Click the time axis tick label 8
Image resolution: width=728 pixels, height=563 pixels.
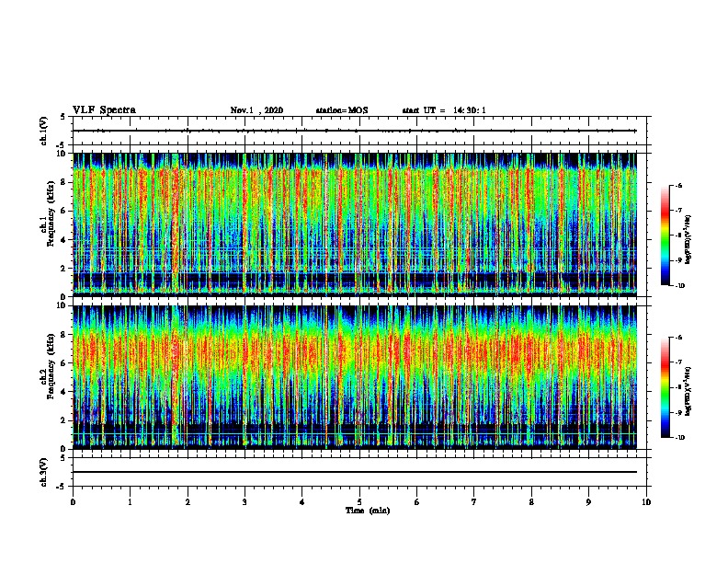pos(531,502)
